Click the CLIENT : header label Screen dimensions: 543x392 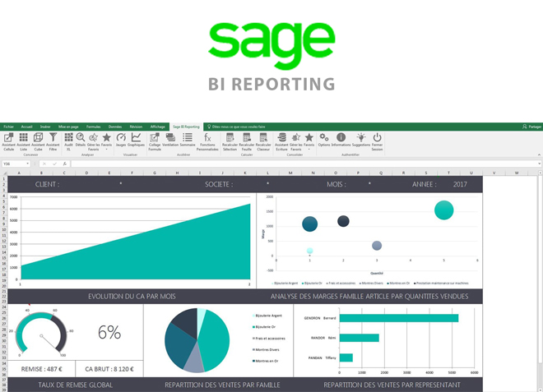tap(47, 184)
